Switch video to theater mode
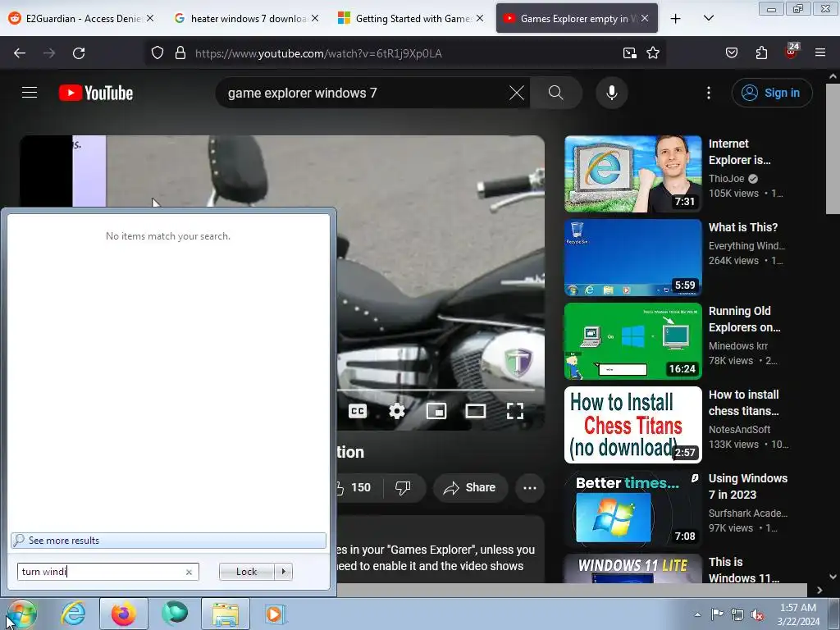The image size is (840, 630). tap(475, 411)
